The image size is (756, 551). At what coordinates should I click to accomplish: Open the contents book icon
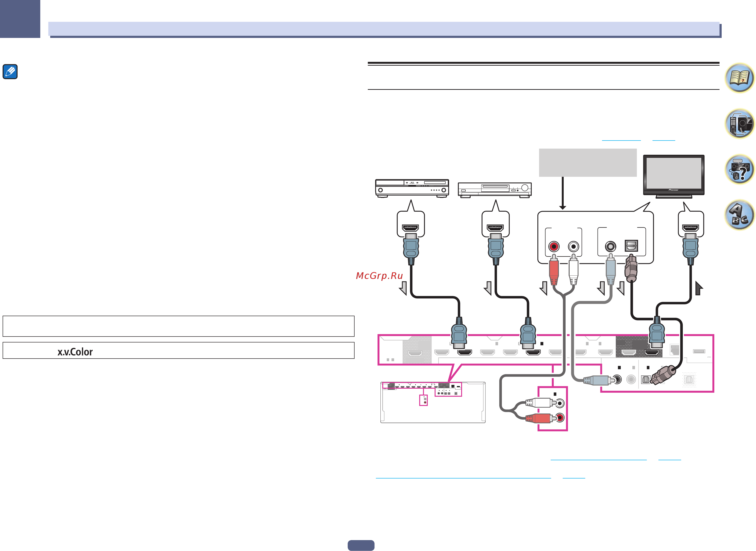739,78
